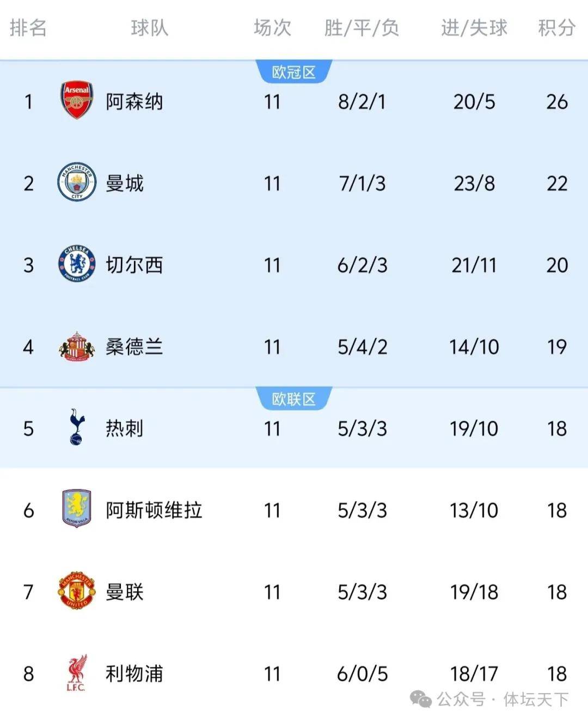
Task: Open team name 利物浦
Action: tap(134, 674)
